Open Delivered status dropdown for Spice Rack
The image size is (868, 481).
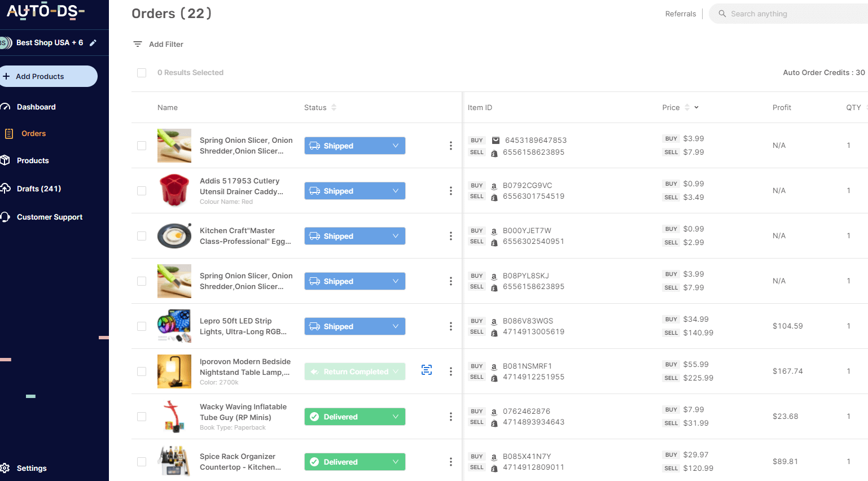[x=355, y=462]
